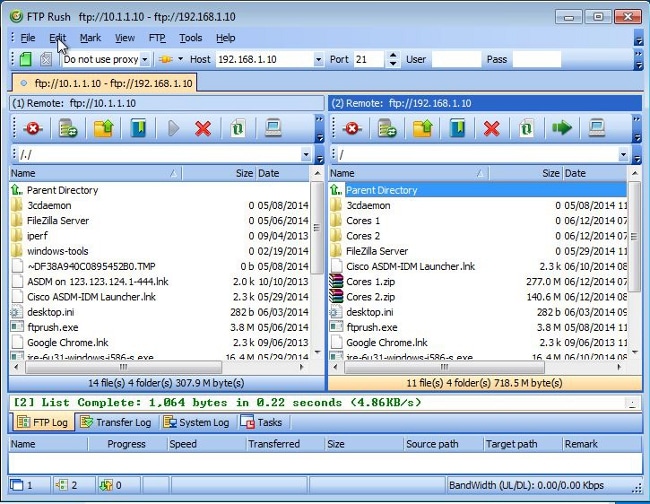Click status bar connections icon showing 2
Viewport: 650px width, 504px height.
point(61,485)
